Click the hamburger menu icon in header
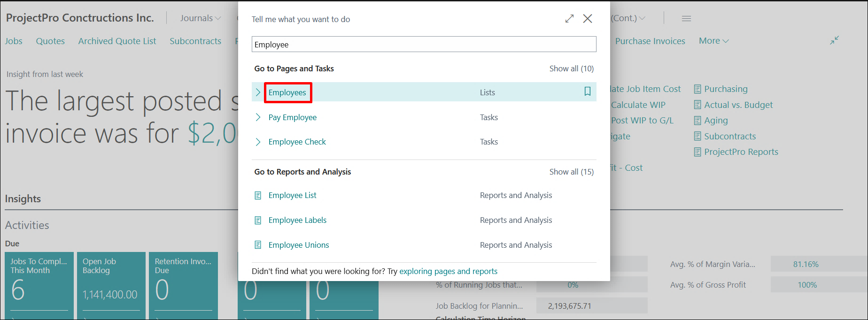868x320 pixels. click(x=686, y=19)
